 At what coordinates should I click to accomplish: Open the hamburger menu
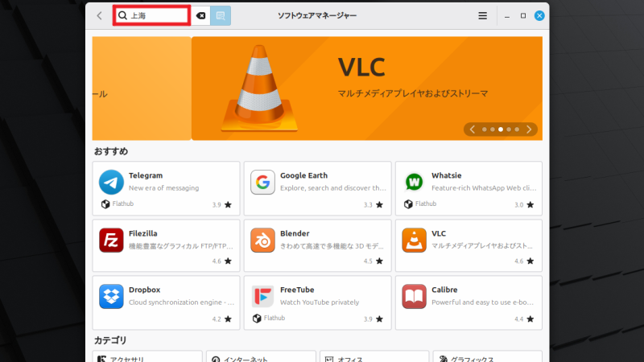click(x=482, y=15)
